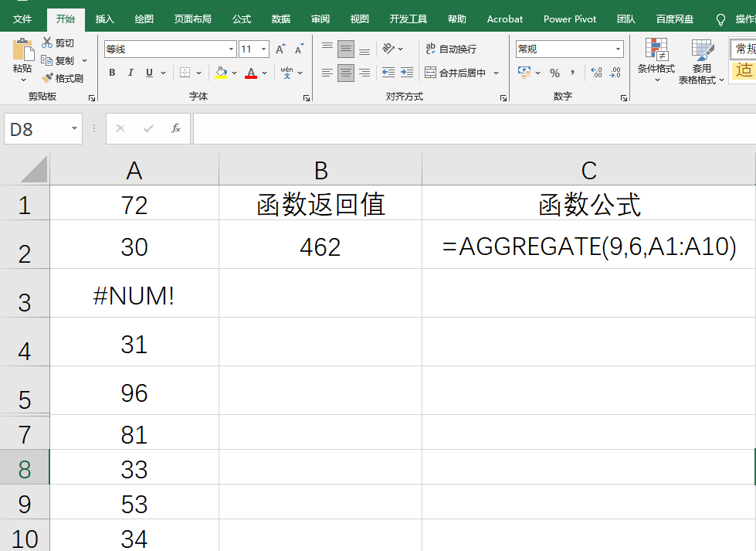
Task: Align text left
Action: tap(327, 73)
